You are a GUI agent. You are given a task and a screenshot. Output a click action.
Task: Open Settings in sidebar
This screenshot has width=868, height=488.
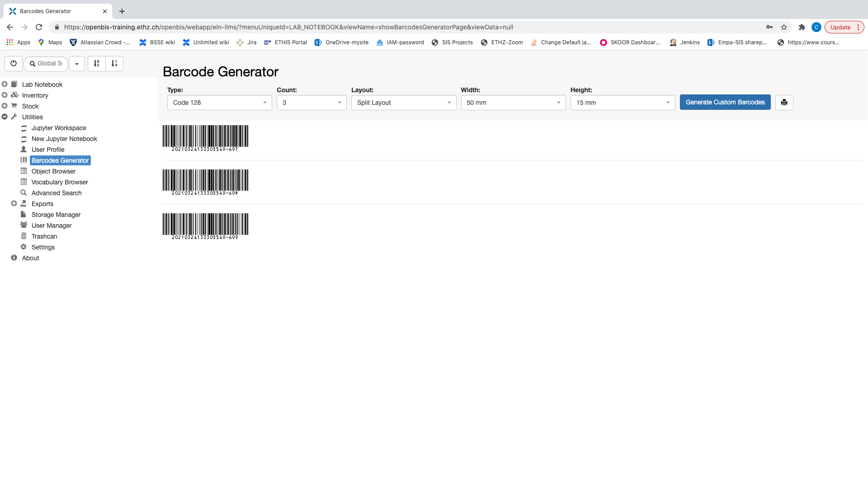pyautogui.click(x=43, y=247)
